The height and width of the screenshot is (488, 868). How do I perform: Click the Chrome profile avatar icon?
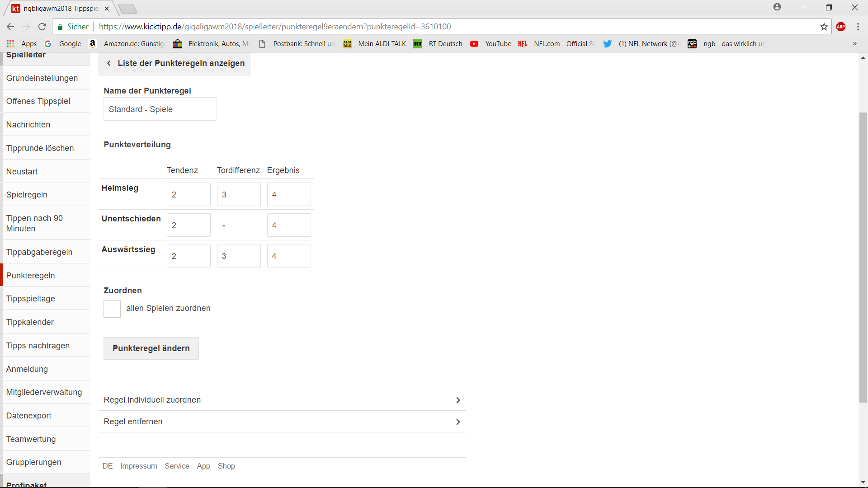[777, 7]
